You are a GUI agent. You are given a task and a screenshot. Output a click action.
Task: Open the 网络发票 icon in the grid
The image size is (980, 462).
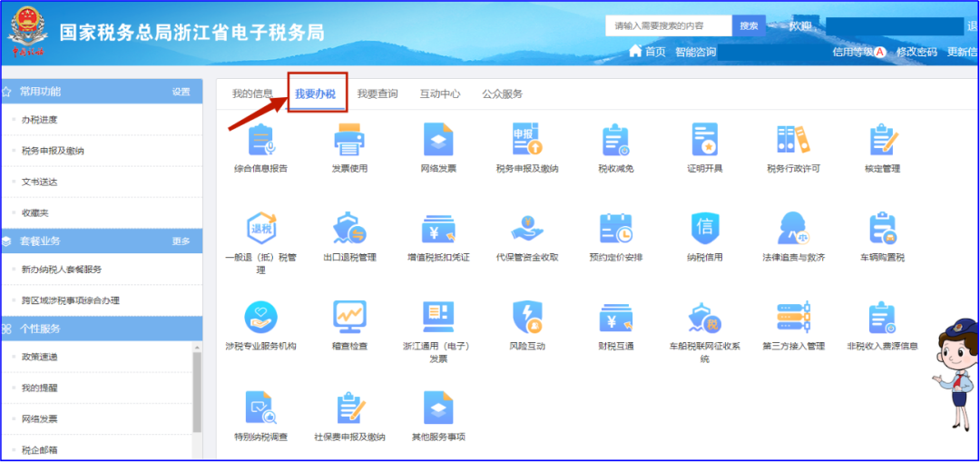pos(438,140)
